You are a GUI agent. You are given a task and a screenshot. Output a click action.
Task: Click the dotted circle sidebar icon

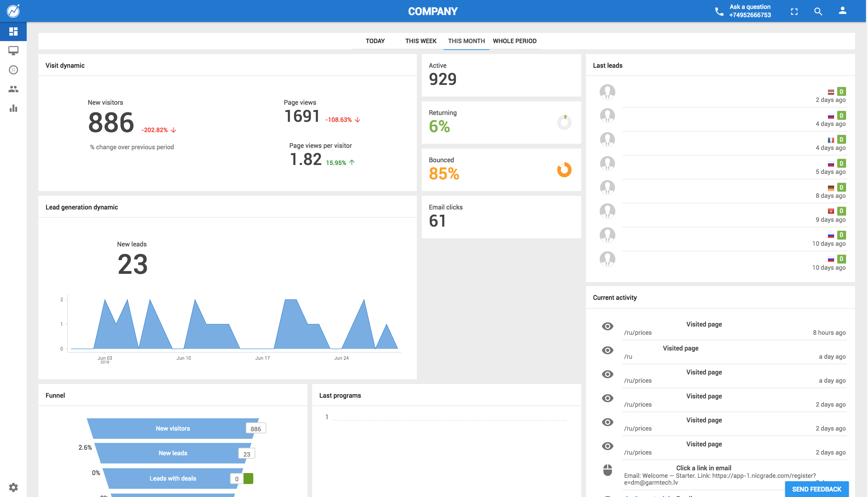coord(13,70)
